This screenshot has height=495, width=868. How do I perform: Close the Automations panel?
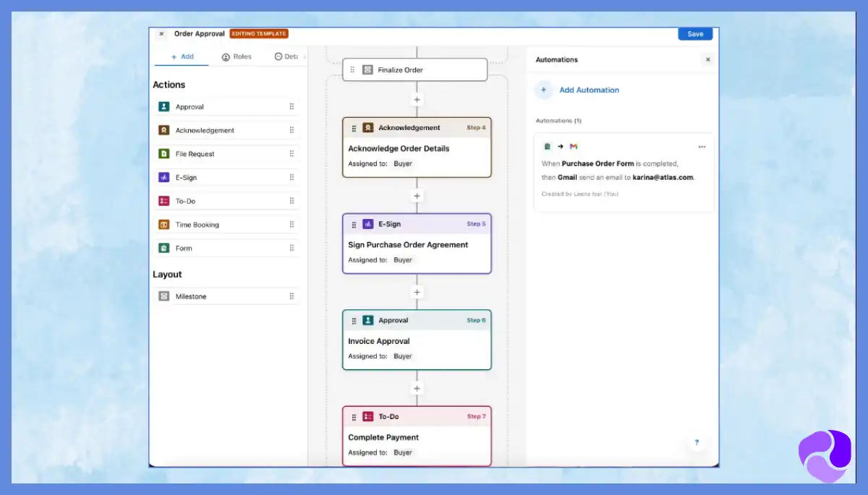tap(707, 59)
